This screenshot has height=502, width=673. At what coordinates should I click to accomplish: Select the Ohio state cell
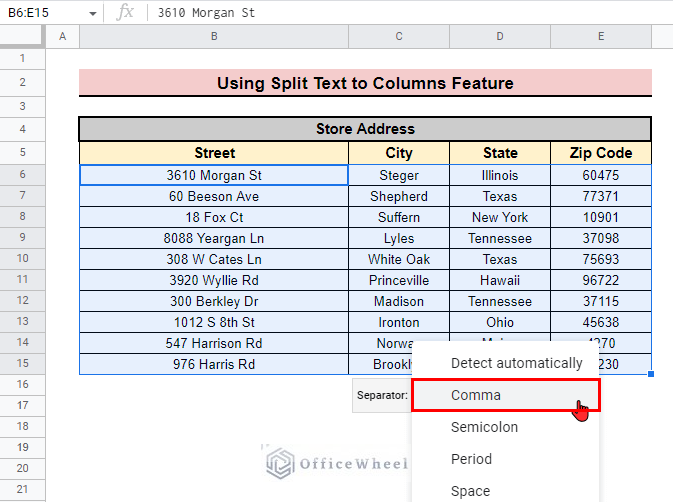pyautogui.click(x=500, y=322)
